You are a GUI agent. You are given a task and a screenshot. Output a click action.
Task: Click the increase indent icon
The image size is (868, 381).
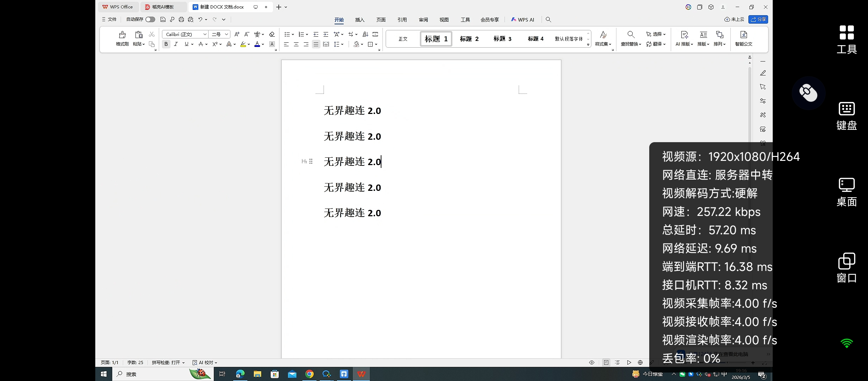326,34
